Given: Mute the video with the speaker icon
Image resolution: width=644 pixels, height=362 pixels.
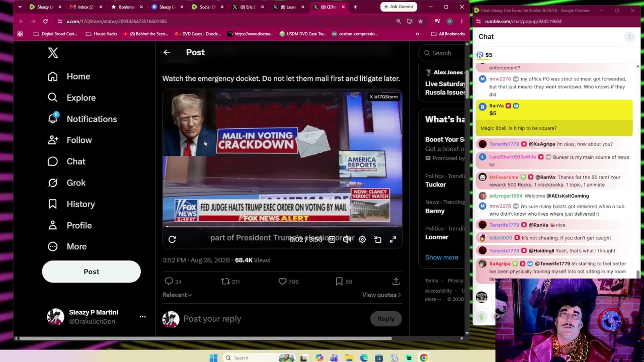Looking at the screenshot, I should [347, 240].
